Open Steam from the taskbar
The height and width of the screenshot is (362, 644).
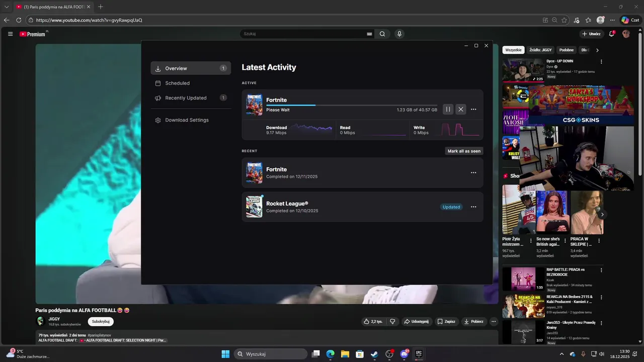tap(374, 354)
